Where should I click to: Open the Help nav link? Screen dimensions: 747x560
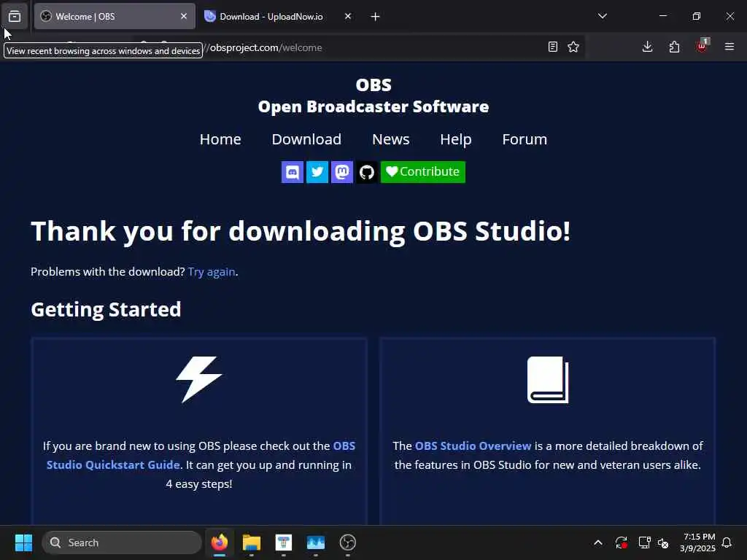455,139
